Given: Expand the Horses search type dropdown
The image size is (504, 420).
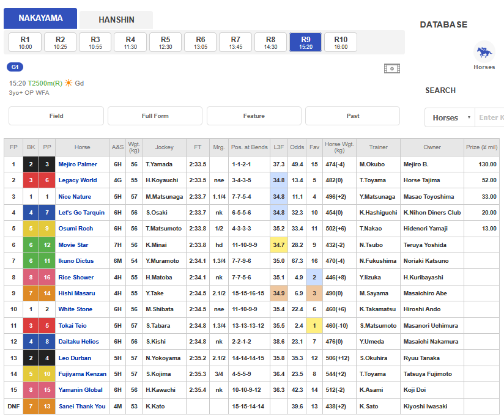Looking at the screenshot, I should 450,117.
